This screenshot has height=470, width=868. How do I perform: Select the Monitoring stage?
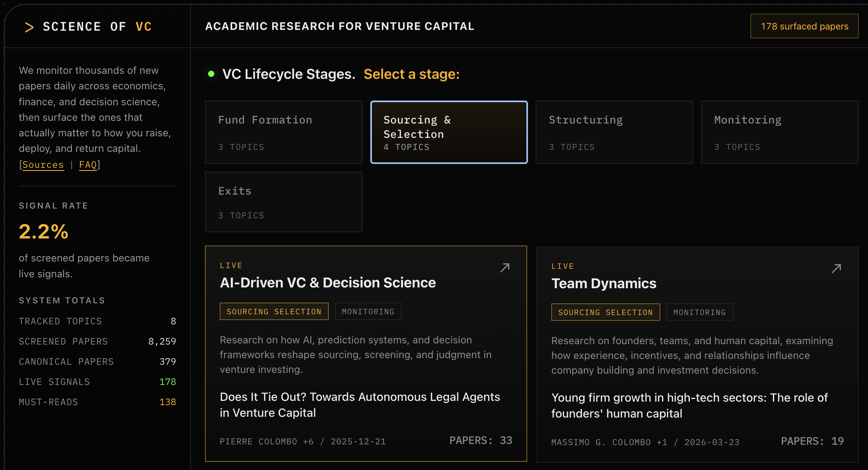[779, 132]
